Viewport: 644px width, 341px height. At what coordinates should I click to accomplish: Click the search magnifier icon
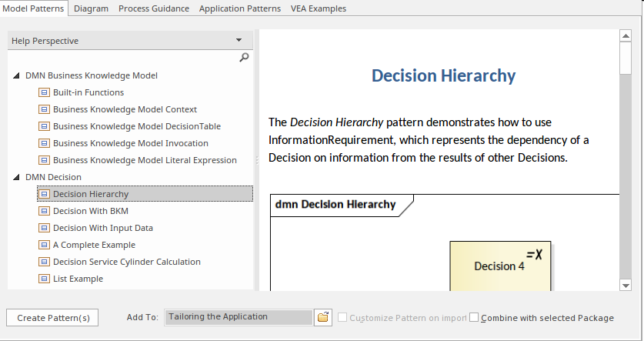[245, 58]
